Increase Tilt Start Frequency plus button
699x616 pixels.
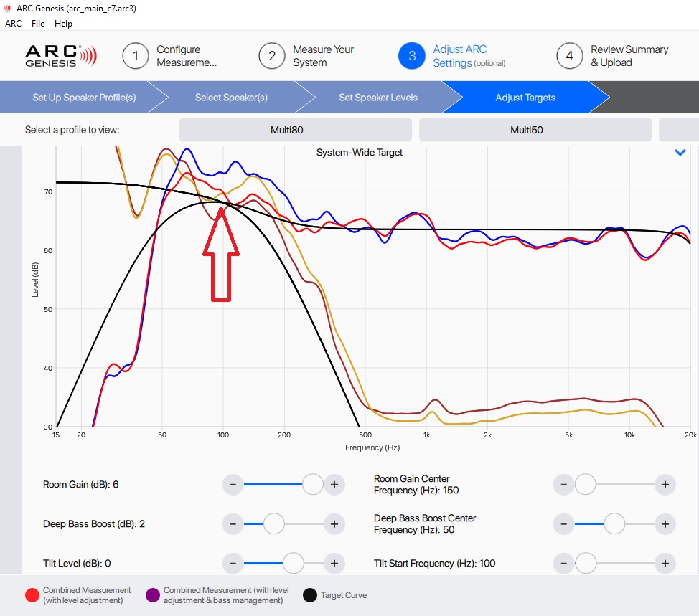665,564
